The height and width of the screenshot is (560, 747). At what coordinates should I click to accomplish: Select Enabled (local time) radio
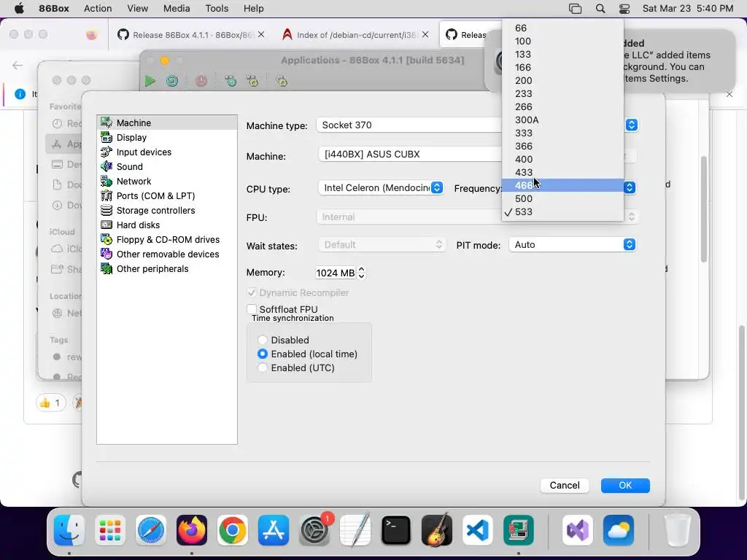[x=263, y=354]
